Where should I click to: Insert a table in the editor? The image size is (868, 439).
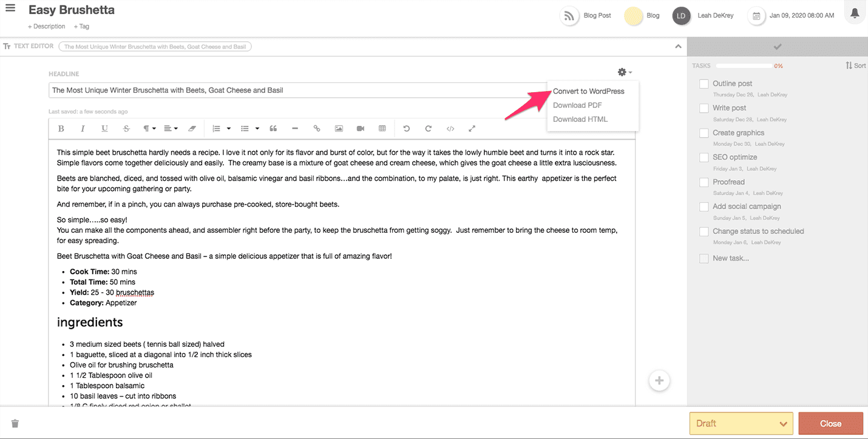pyautogui.click(x=382, y=129)
